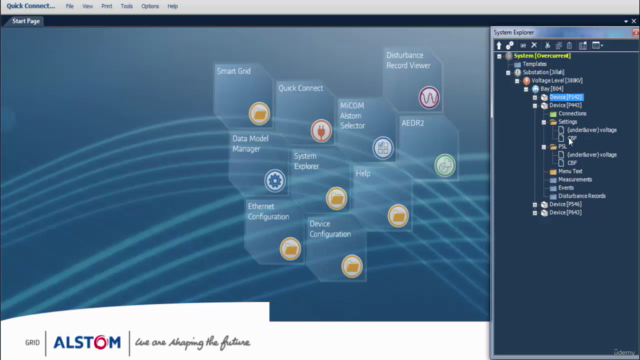Image resolution: width=640 pixels, height=360 pixels.
Task: Open the MiCOM Alstom Selector tile icon
Action: pyautogui.click(x=383, y=148)
